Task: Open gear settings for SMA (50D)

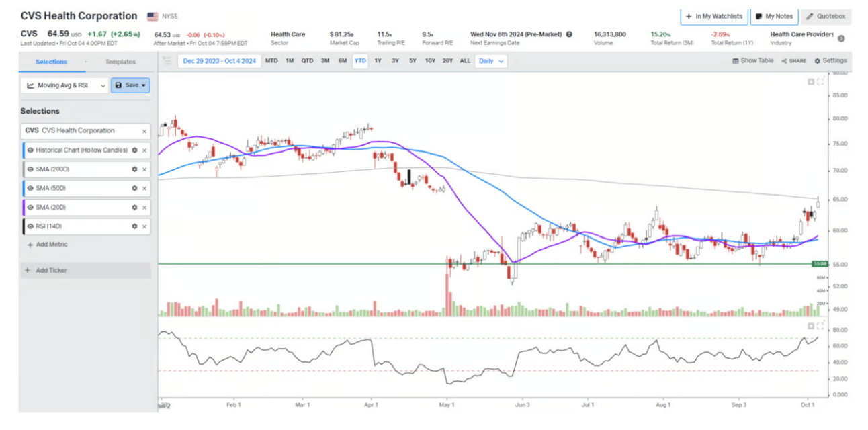Action: click(x=134, y=188)
